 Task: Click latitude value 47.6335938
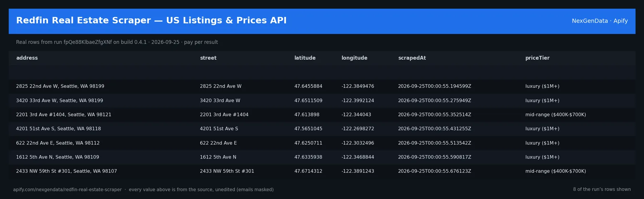(x=308, y=157)
